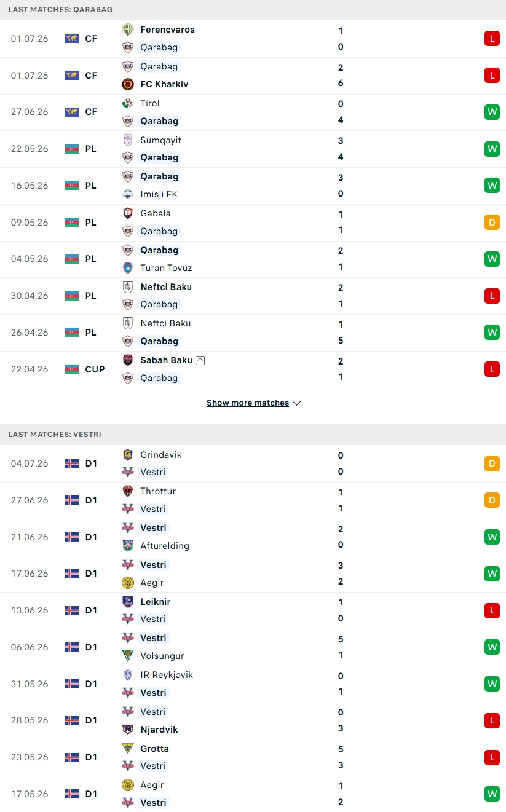Viewport: 506px width, 812px height.
Task: Click the draw badge for Gabala match
Action: [x=492, y=222]
